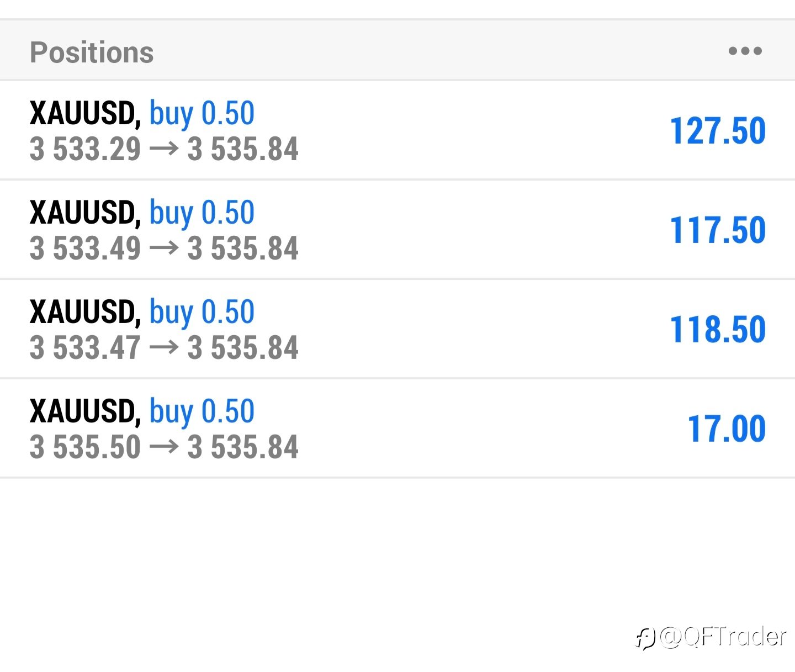Tap buy 0.50 on the last position
795x672 pixels.
point(202,413)
